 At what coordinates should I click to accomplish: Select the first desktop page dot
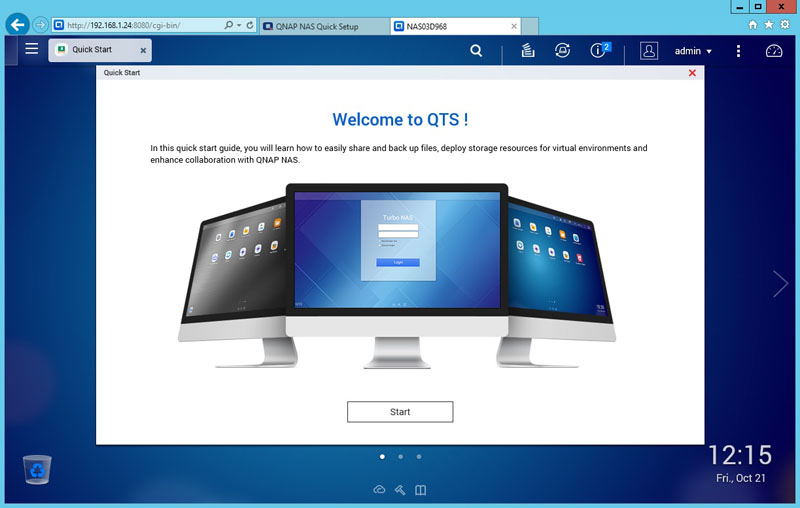coord(382,456)
